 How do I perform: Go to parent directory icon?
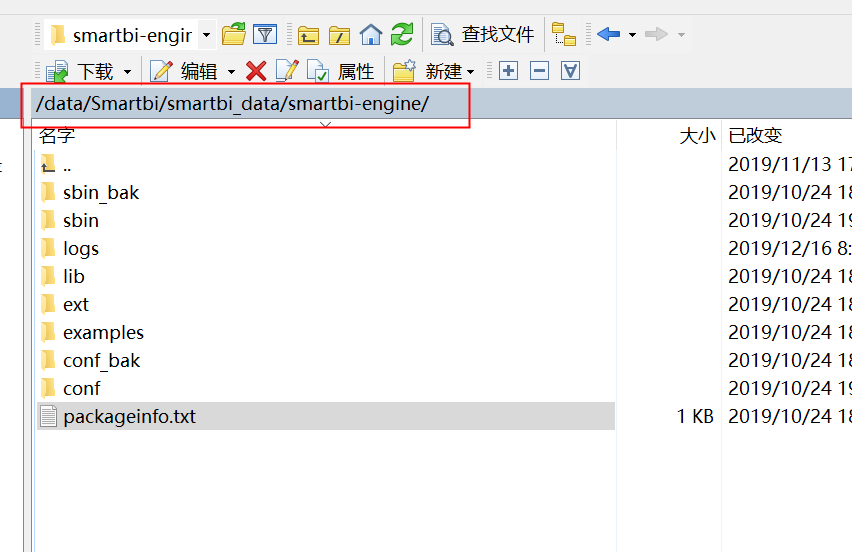coord(308,35)
